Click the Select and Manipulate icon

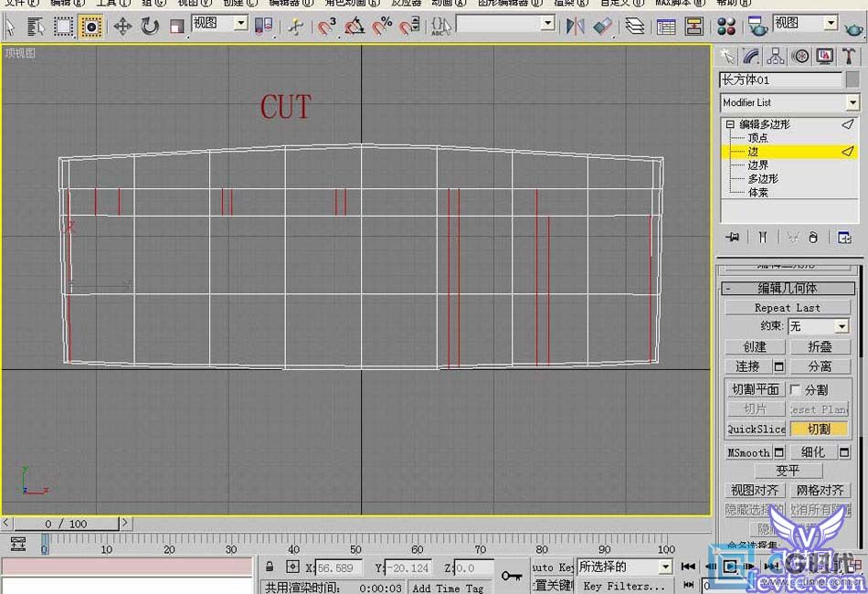pyautogui.click(x=296, y=26)
